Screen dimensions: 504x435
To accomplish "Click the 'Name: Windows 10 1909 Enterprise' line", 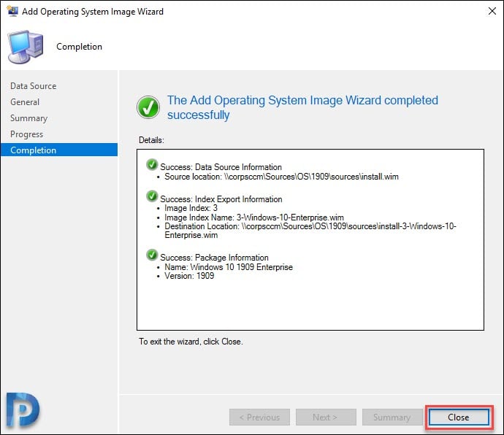I will point(229,267).
